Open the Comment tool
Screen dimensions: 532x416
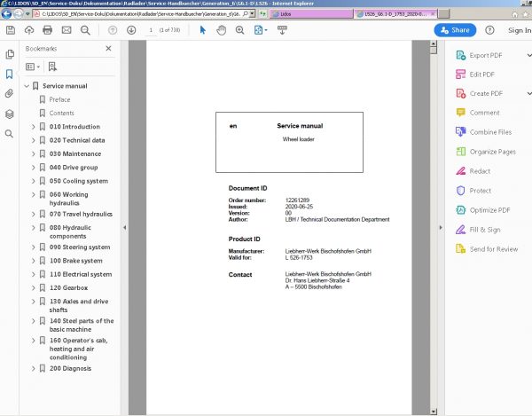pyautogui.click(x=484, y=113)
